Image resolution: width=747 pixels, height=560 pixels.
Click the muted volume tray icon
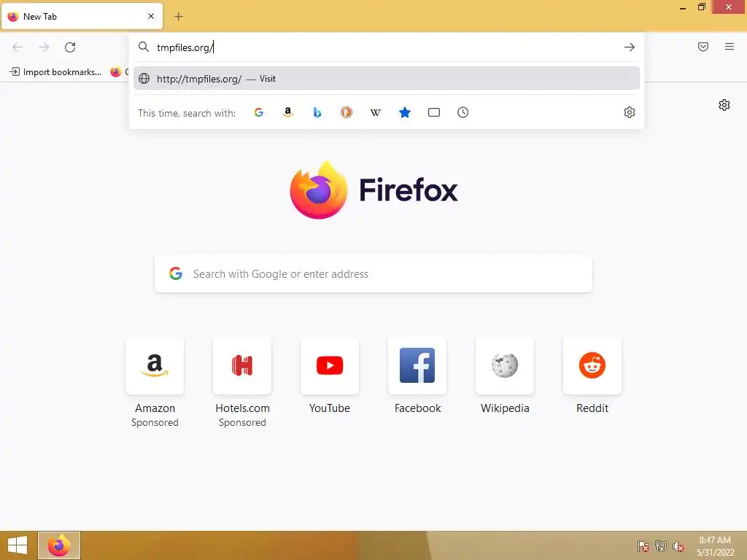(678, 546)
